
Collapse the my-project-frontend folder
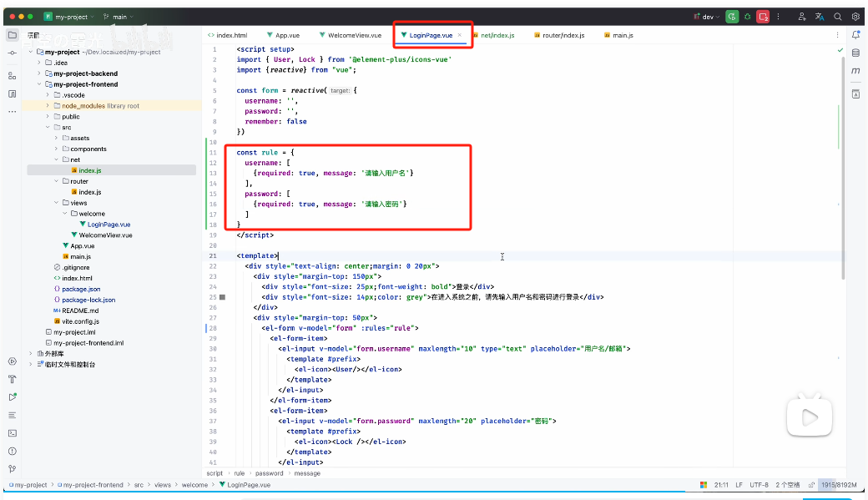tap(38, 84)
